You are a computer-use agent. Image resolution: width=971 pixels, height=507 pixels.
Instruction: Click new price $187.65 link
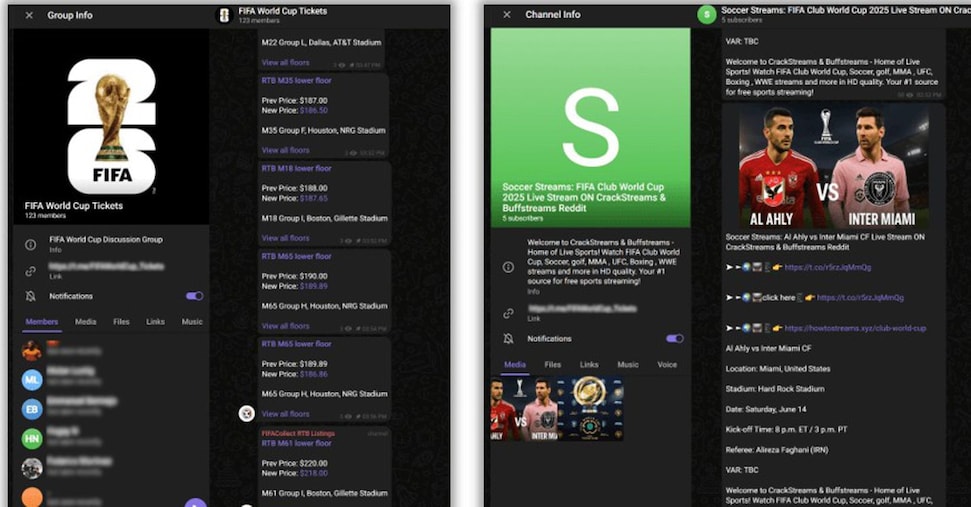coord(314,198)
